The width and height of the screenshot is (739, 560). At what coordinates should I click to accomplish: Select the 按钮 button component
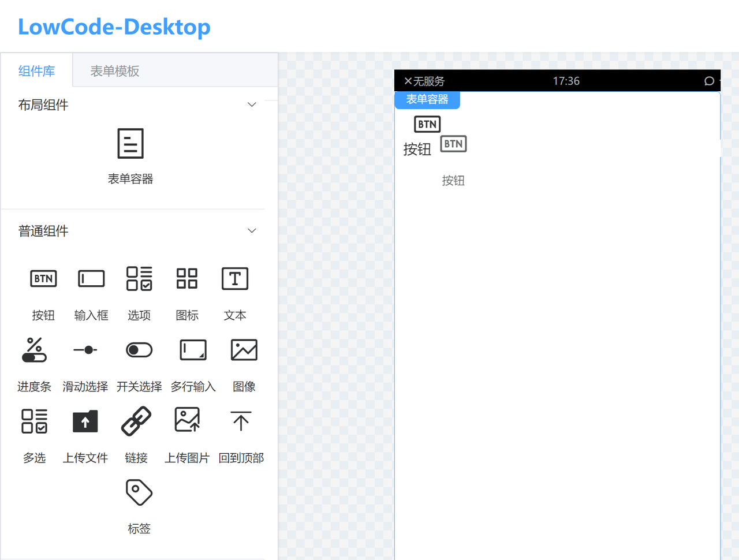pos(43,292)
